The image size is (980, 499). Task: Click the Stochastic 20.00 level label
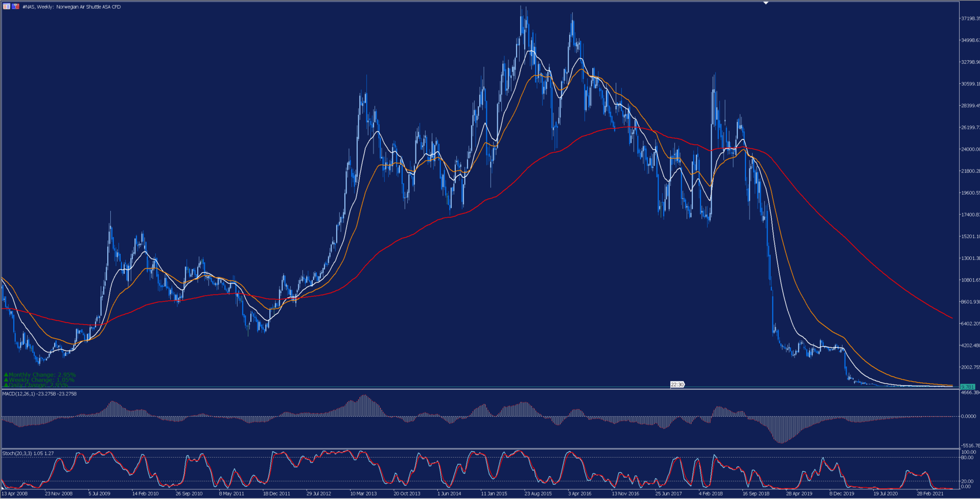[x=967, y=481]
